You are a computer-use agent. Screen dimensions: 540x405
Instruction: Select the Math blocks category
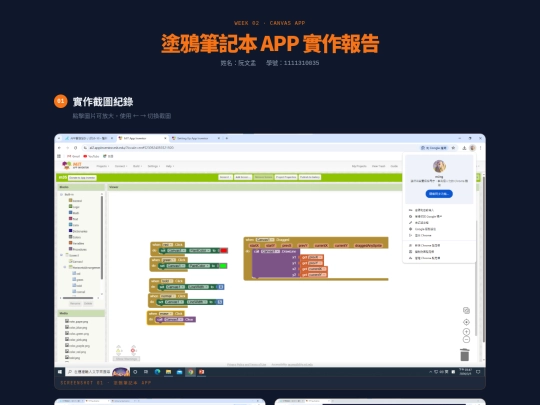[x=74, y=213]
